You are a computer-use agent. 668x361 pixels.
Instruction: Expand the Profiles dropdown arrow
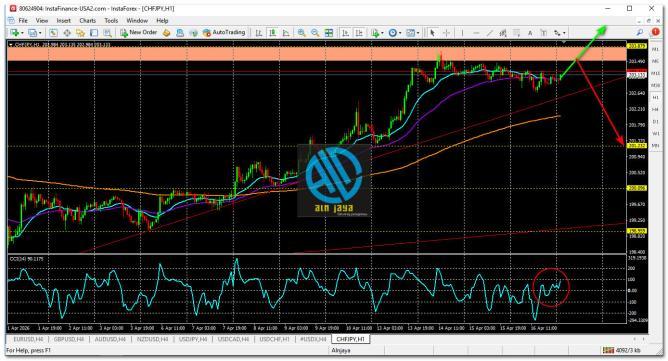(x=40, y=33)
